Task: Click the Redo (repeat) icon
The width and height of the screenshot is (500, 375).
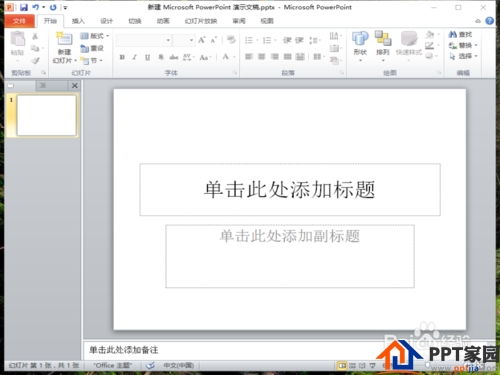Action: point(53,7)
